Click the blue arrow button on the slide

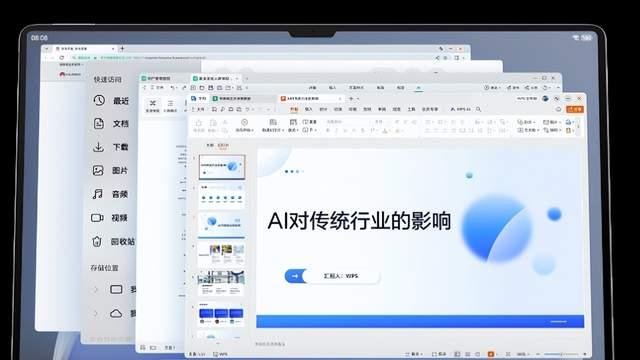tap(295, 276)
